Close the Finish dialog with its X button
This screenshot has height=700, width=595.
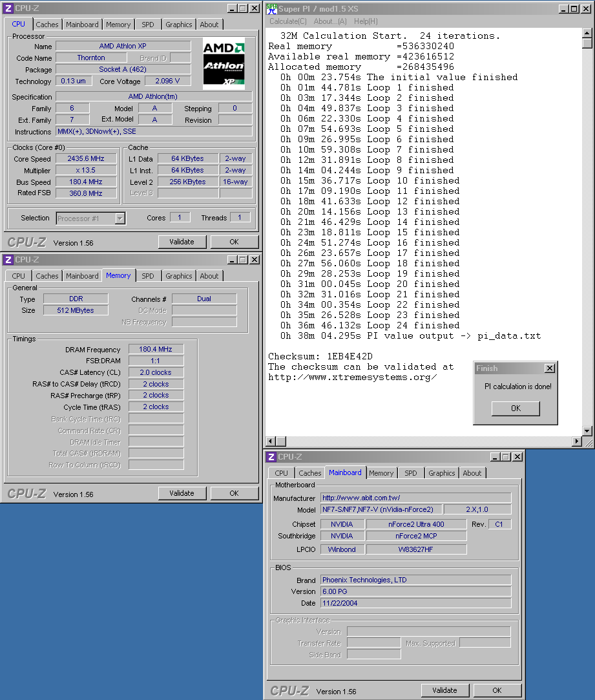(x=550, y=368)
